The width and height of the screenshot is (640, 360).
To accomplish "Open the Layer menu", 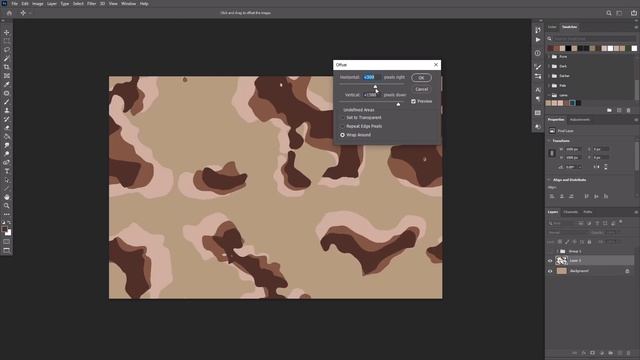I will (x=52, y=4).
